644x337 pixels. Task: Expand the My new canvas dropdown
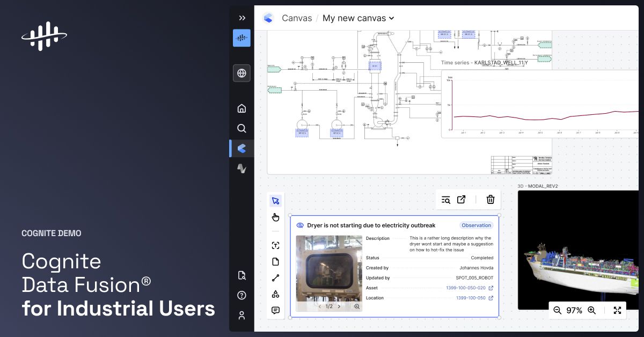[x=392, y=18]
